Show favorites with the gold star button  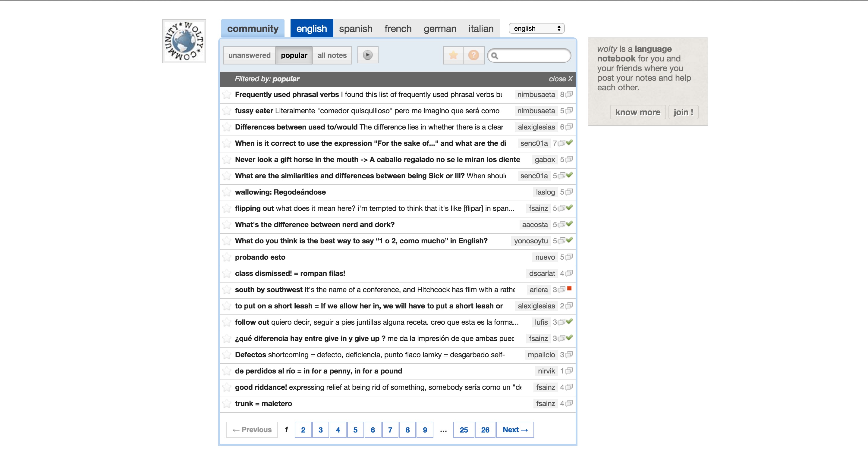tap(453, 55)
